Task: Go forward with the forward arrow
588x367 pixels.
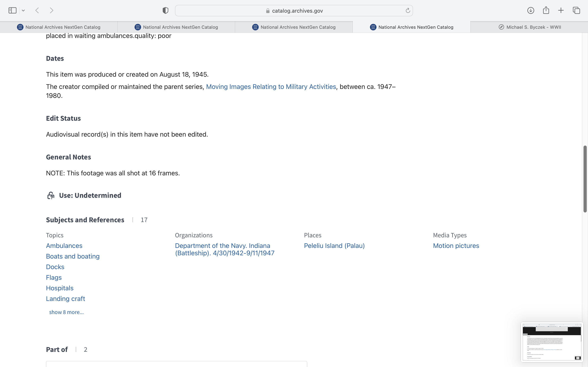Action: [51, 10]
